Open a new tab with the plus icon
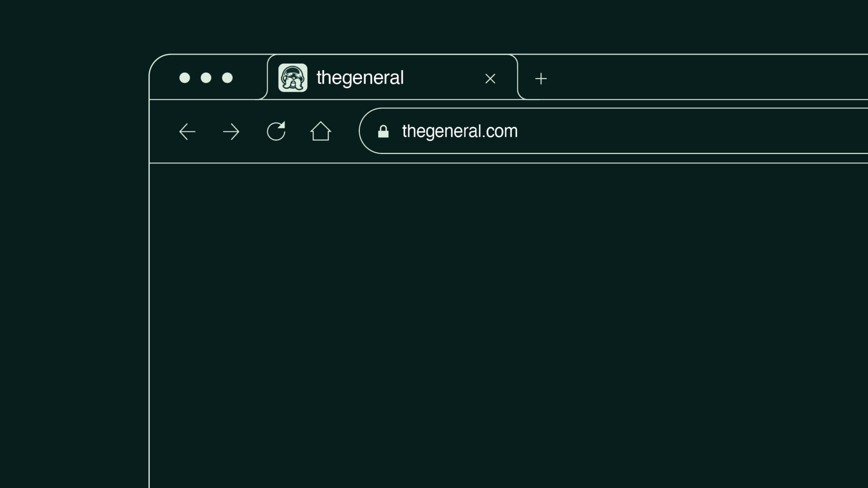 click(x=541, y=79)
